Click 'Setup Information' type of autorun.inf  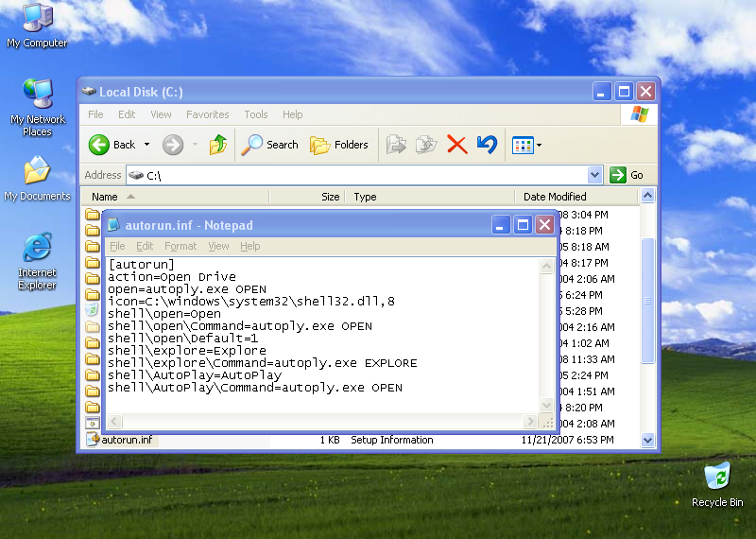tap(391, 440)
